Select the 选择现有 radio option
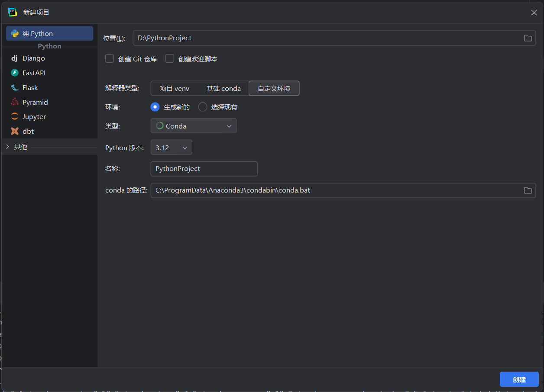 (x=203, y=107)
